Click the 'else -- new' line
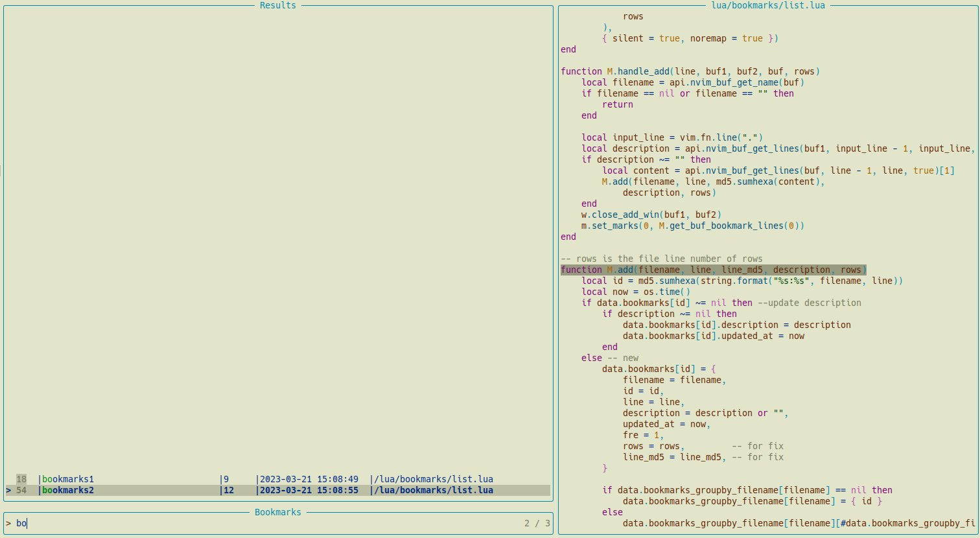This screenshot has width=980, height=538. coord(610,358)
